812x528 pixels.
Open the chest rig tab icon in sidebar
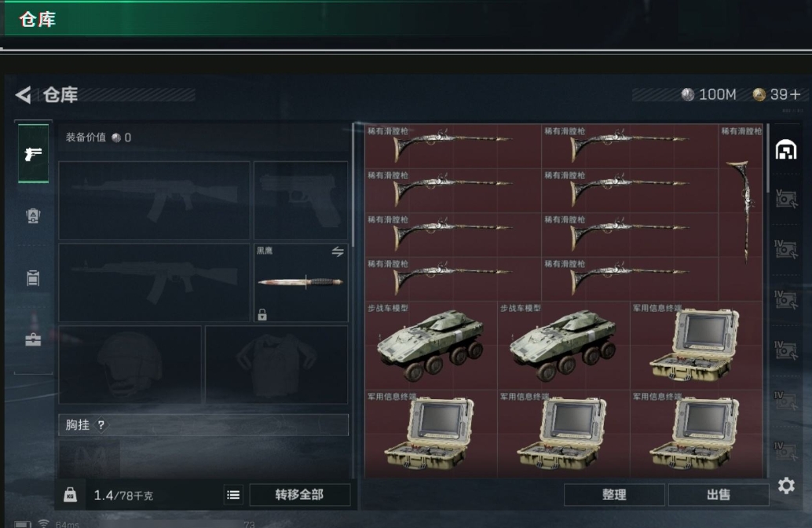pos(33,277)
